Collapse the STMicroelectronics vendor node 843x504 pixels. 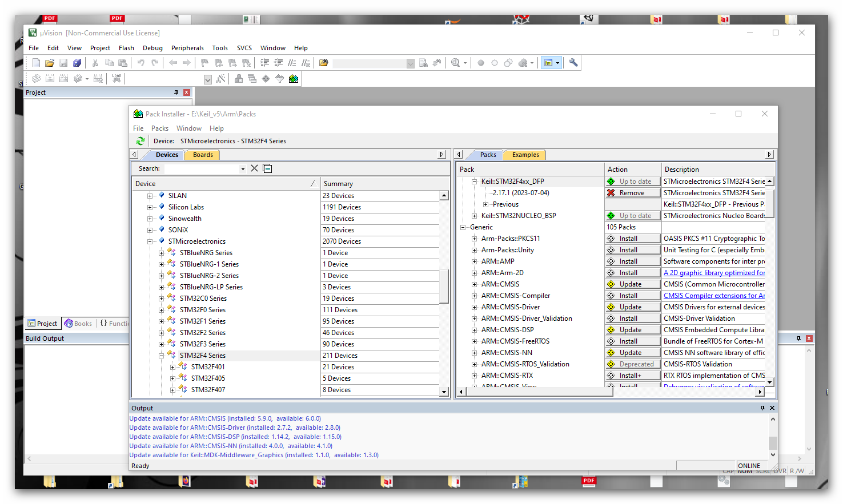click(150, 241)
